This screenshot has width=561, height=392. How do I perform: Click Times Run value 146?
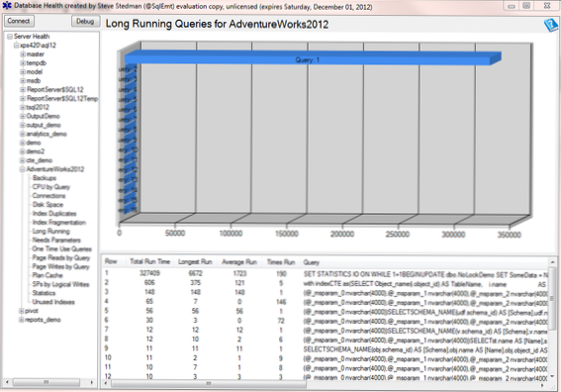pyautogui.click(x=281, y=302)
